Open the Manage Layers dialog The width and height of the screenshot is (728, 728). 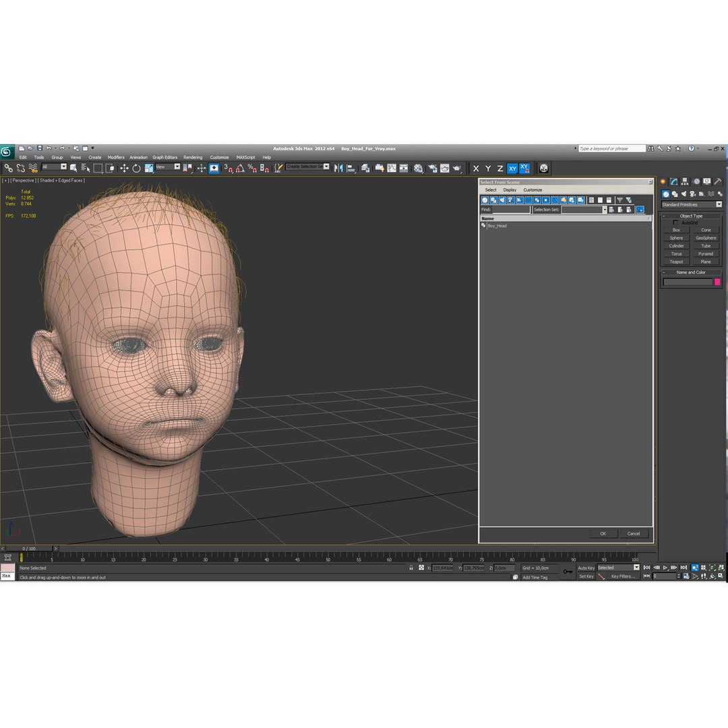click(366, 168)
